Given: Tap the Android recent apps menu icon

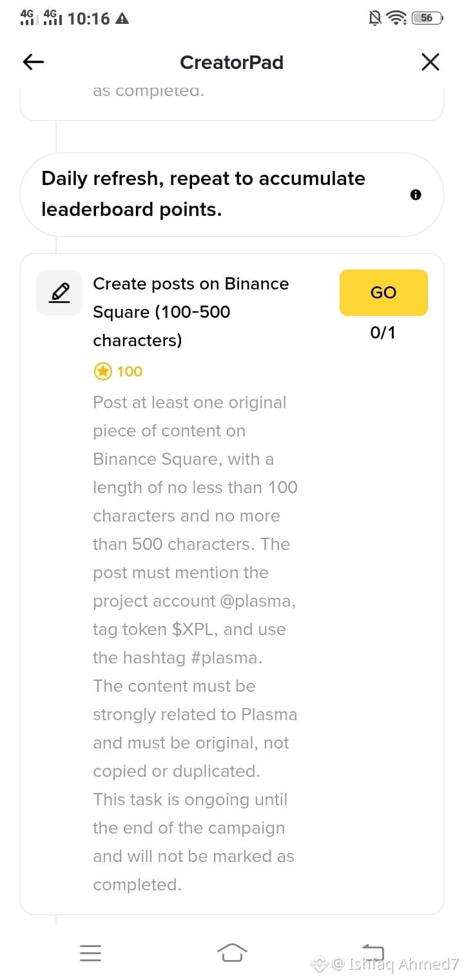Looking at the screenshot, I should point(90,952).
